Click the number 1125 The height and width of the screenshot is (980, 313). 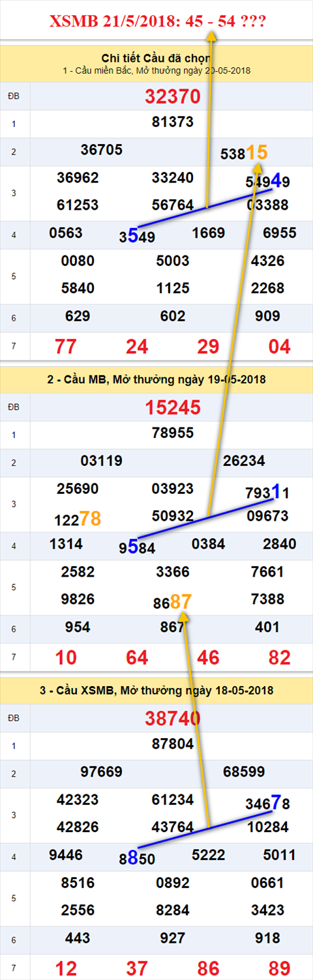pyautogui.click(x=172, y=288)
